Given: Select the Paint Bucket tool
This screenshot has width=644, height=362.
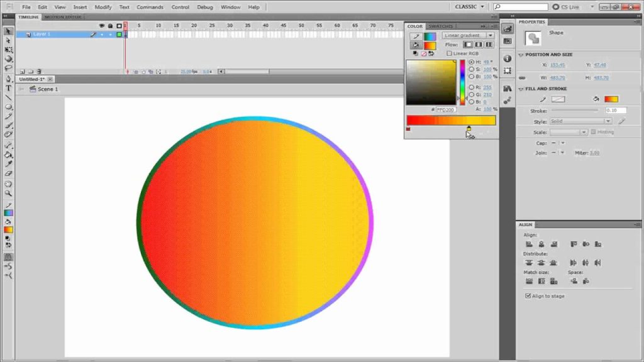Looking at the screenshot, I should tap(8, 155).
